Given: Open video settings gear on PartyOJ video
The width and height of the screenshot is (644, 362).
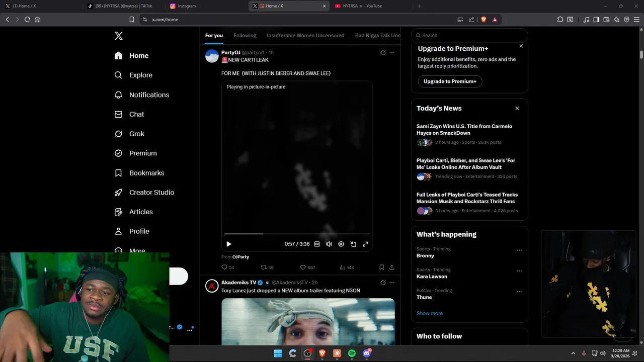Looking at the screenshot, I should 341,244.
